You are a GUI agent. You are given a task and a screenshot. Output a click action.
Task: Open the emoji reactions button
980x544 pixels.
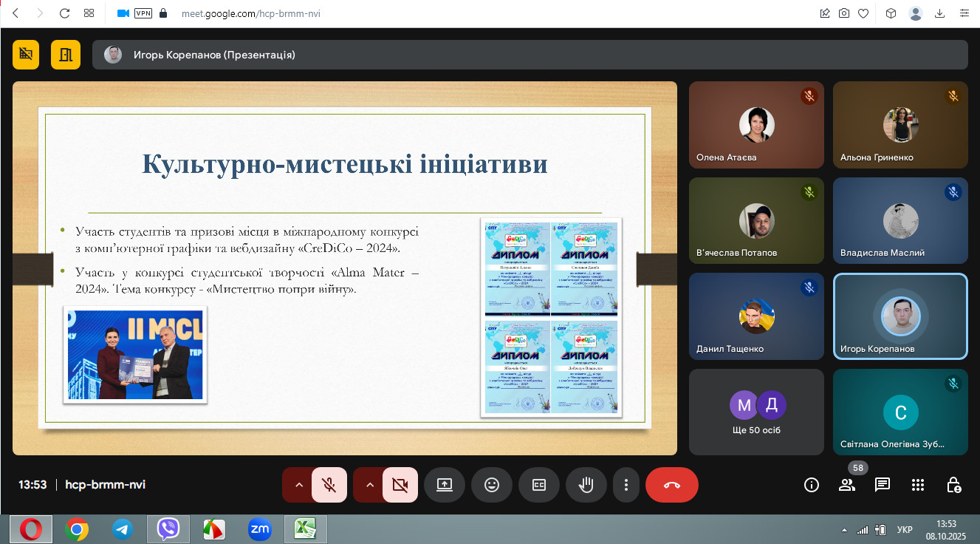pyautogui.click(x=492, y=485)
